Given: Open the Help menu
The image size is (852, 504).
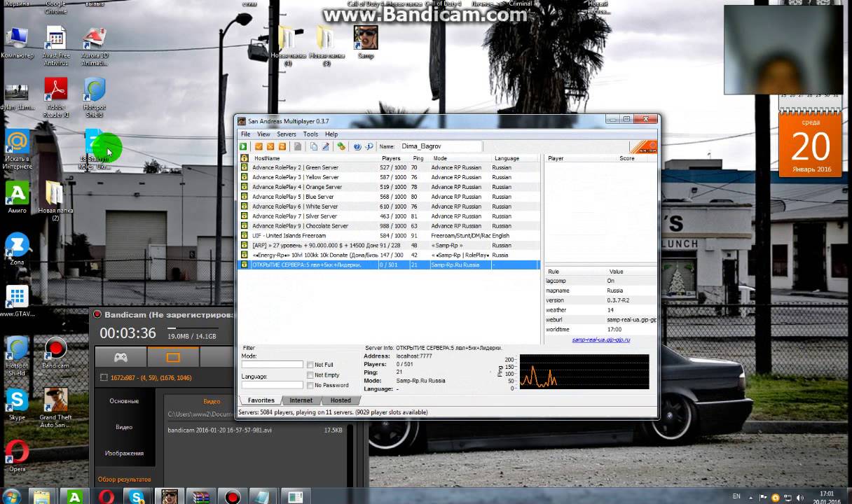Looking at the screenshot, I should (331, 134).
